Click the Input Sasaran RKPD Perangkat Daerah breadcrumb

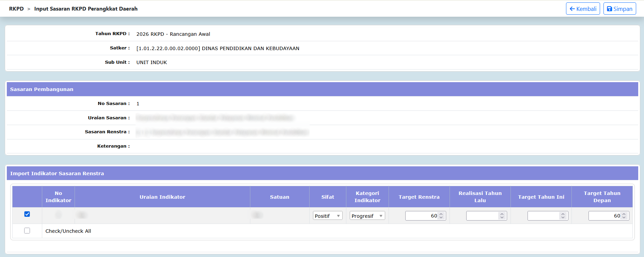tap(86, 9)
